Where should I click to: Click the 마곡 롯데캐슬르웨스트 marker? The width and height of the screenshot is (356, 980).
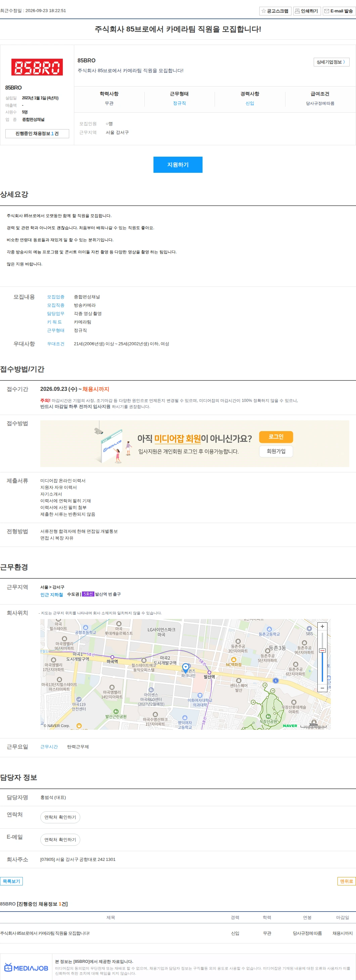click(x=119, y=624)
